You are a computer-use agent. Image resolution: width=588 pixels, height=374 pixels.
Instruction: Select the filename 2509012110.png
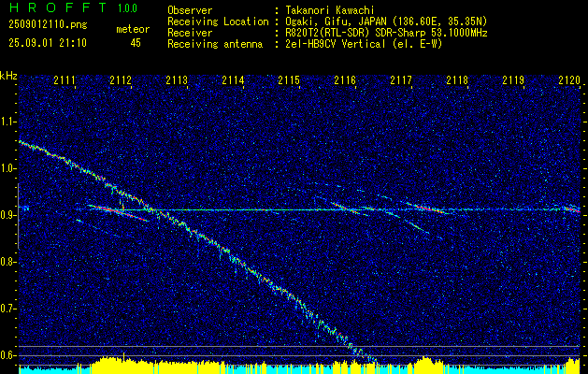[48, 25]
